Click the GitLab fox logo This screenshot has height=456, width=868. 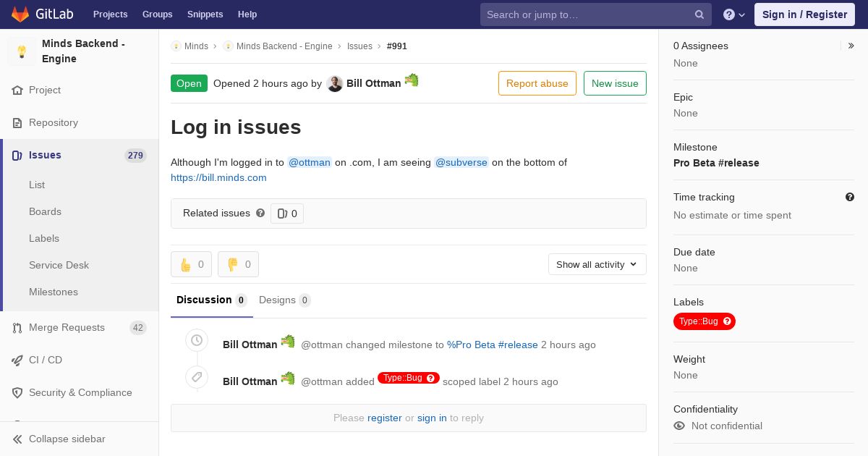[x=20, y=14]
